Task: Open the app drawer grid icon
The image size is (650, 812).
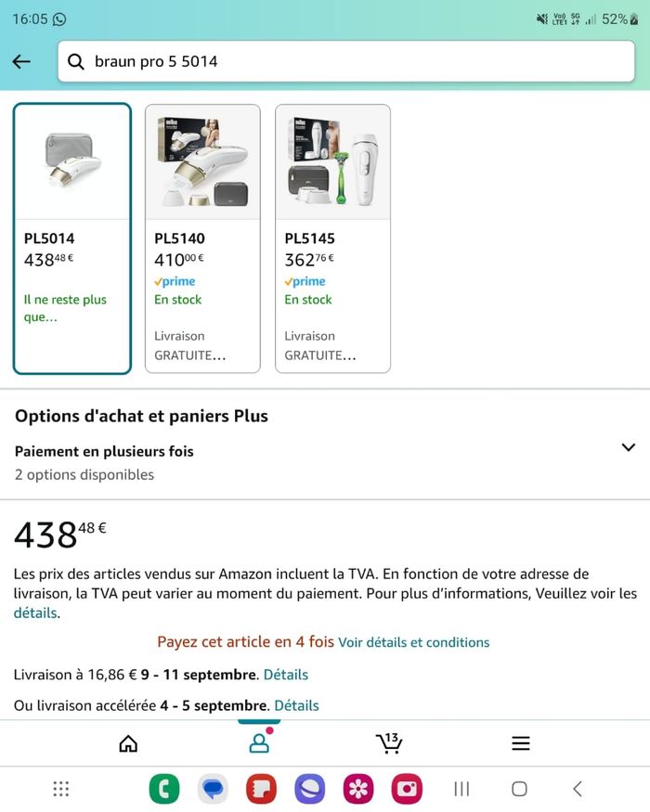Action: click(61, 789)
